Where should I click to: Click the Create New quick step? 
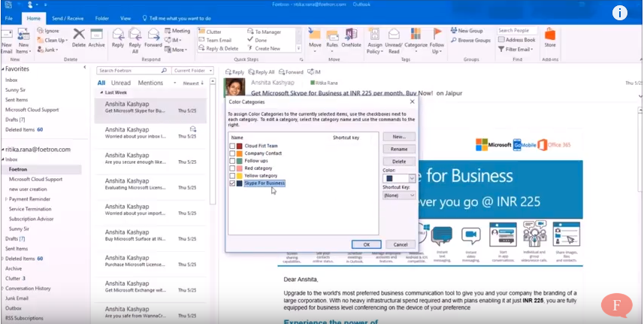tap(264, 48)
